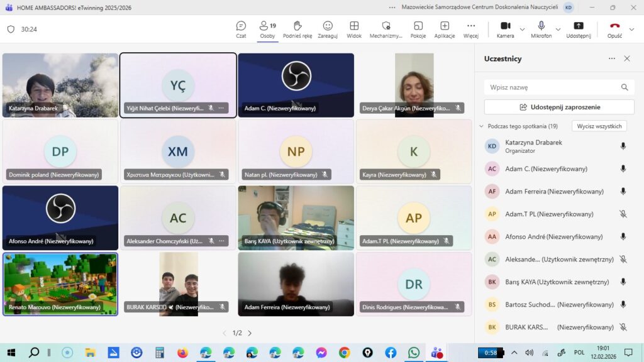Click the shield meeting security icon
This screenshot has height=362, width=644.
pyautogui.click(x=11, y=29)
